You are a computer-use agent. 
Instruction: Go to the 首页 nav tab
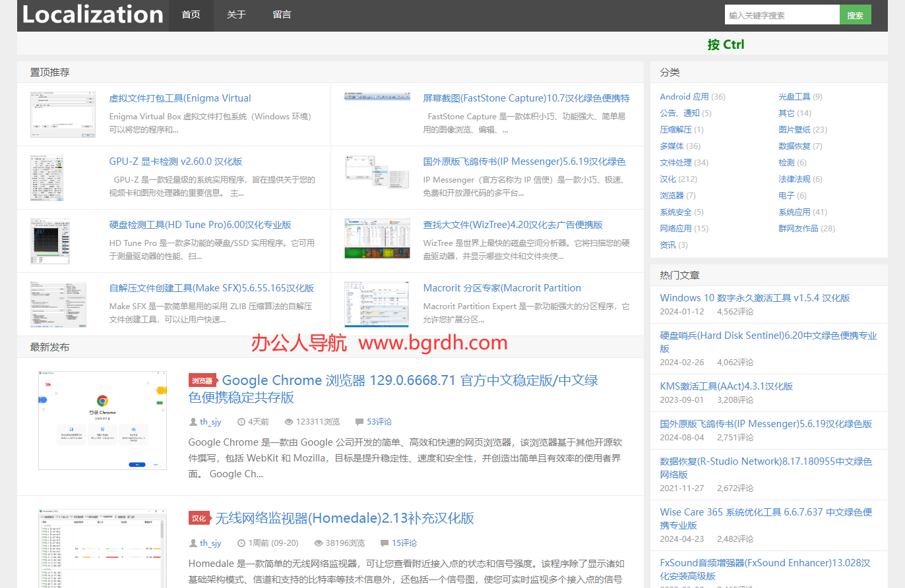pos(191,15)
